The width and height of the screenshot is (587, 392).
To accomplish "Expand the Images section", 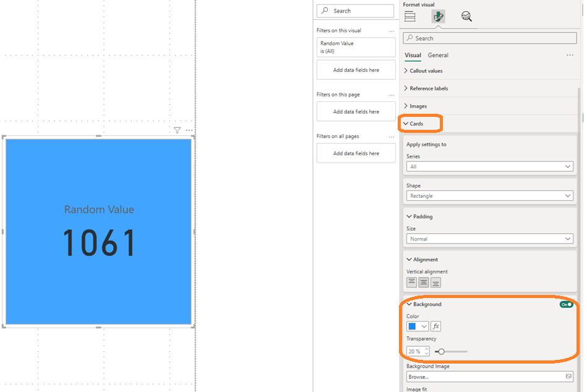I will (415, 106).
